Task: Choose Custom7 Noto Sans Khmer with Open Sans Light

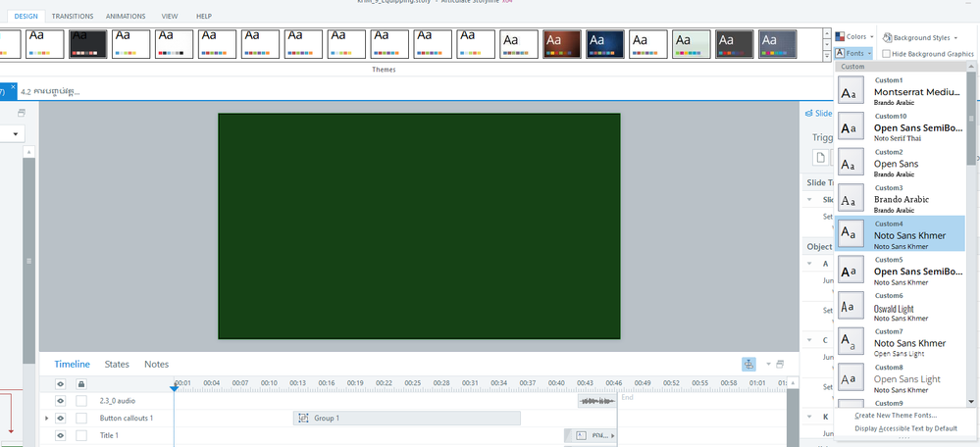Action: (900, 341)
